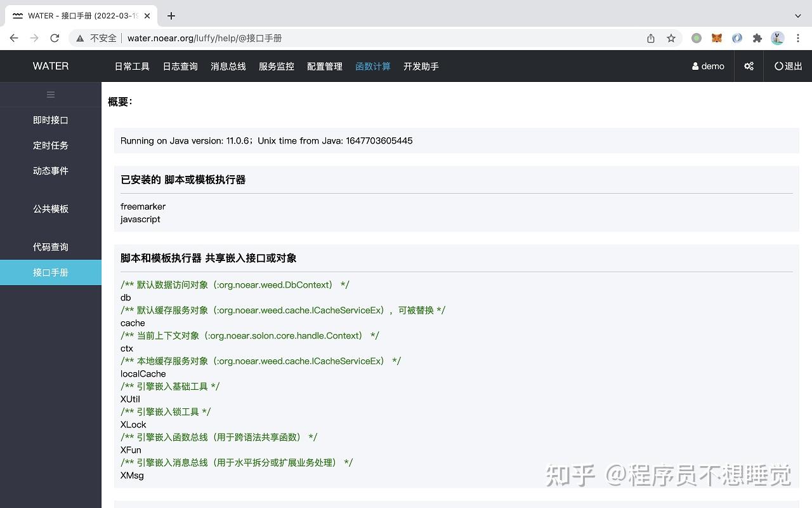Expand the browser tab list chevron

(797, 15)
